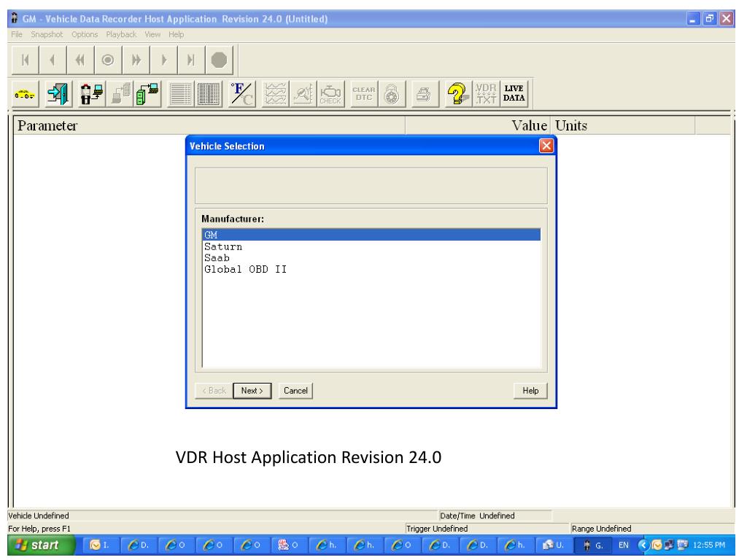
Task: Click the CLEAR DTC toolbar button
Action: coord(364,94)
